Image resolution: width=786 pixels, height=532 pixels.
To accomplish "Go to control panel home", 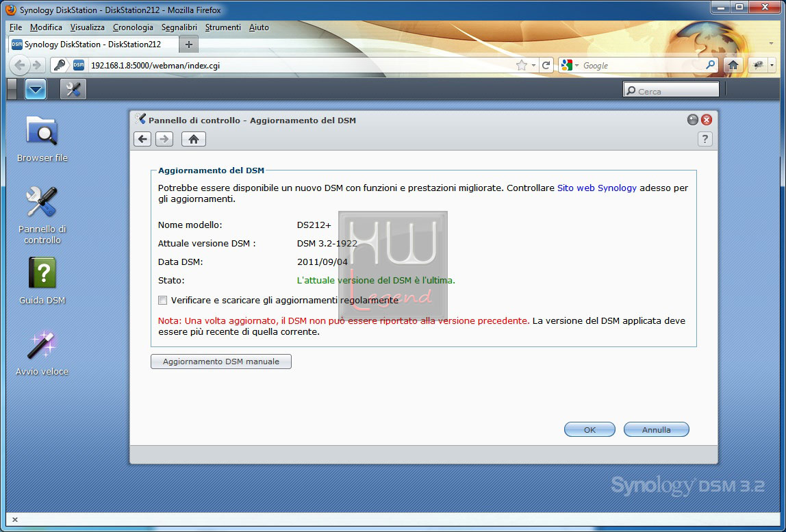I will coord(194,139).
